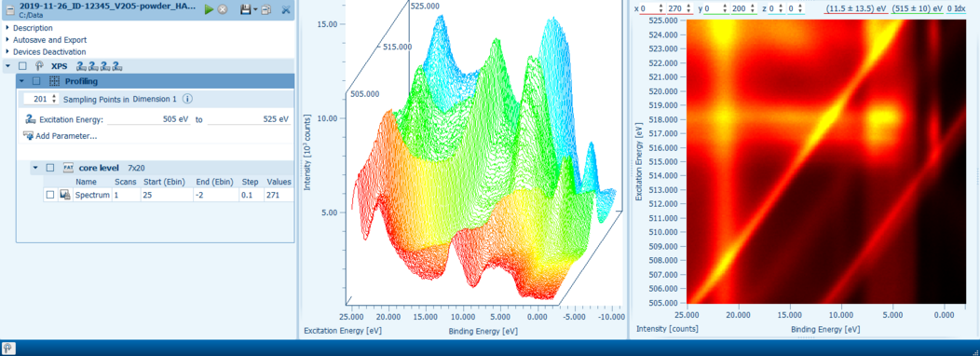The image size is (980, 356).
Task: Adjust the second z stepper
Action: [x=796, y=8]
